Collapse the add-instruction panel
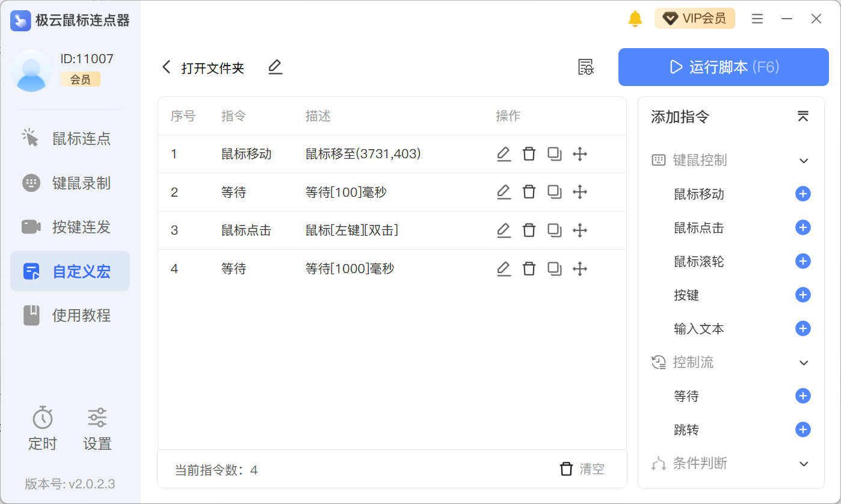 [x=802, y=117]
